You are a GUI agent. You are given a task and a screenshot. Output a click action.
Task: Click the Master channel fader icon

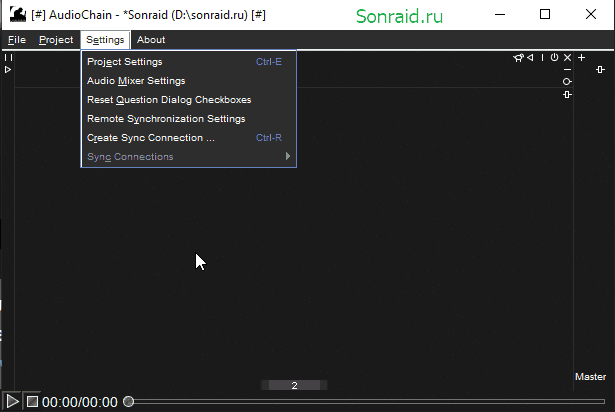[x=600, y=70]
